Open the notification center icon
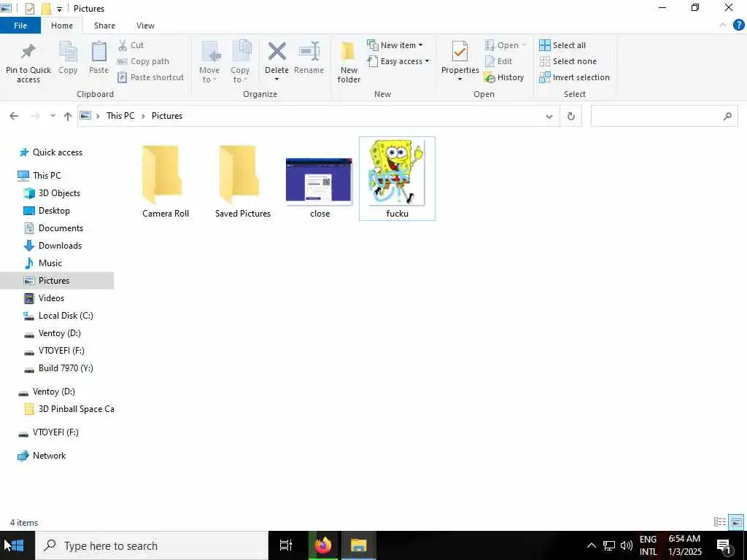 724,547
